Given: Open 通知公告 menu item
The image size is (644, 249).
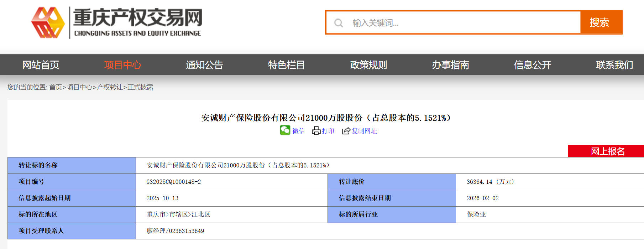Looking at the screenshot, I should pos(205,65).
